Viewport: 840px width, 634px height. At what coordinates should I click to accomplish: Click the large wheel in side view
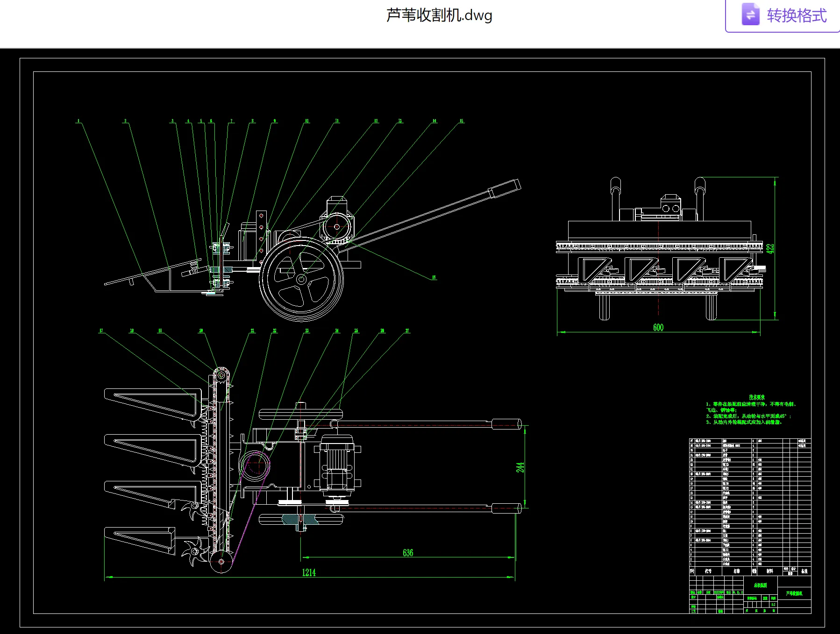coord(301,279)
